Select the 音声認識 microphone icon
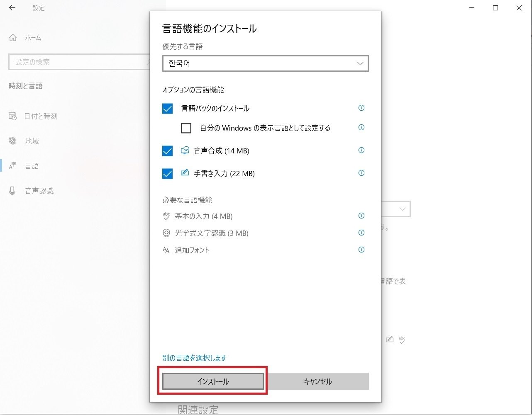The height and width of the screenshot is (415, 532). (x=12, y=190)
